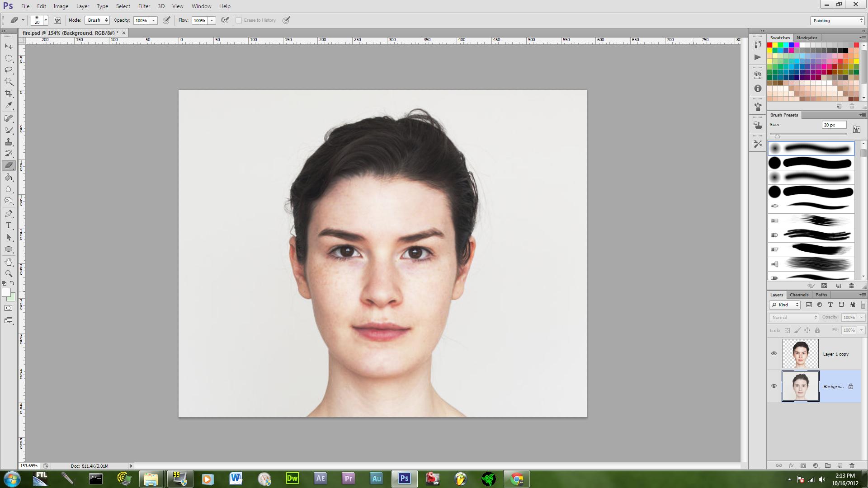
Task: Open the Image menu
Action: 61,6
